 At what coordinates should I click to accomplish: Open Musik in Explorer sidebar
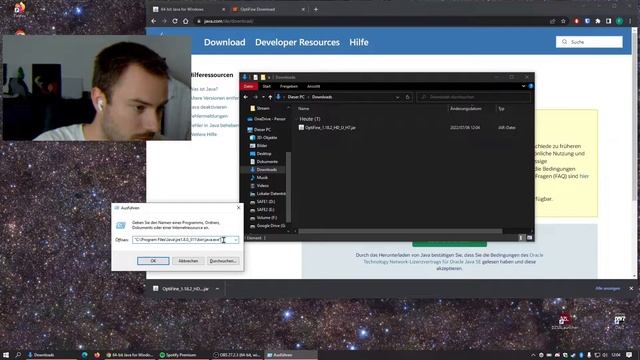pyautogui.click(x=262, y=178)
